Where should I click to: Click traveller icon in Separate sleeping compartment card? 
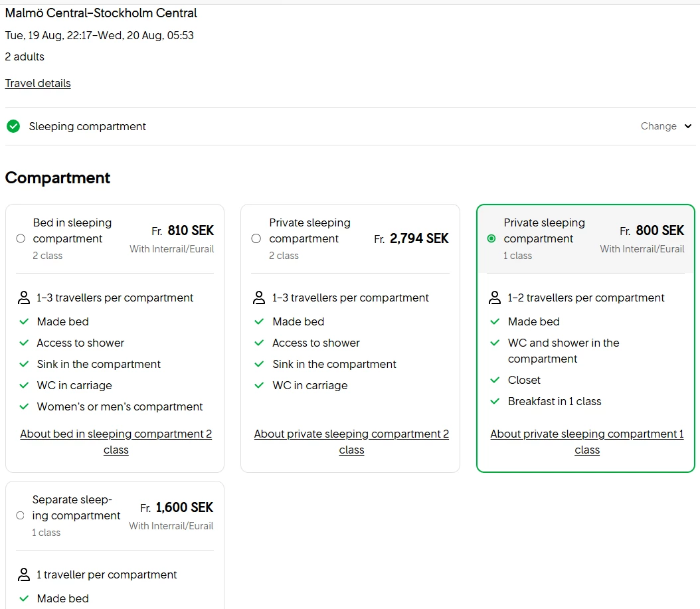[x=25, y=574]
